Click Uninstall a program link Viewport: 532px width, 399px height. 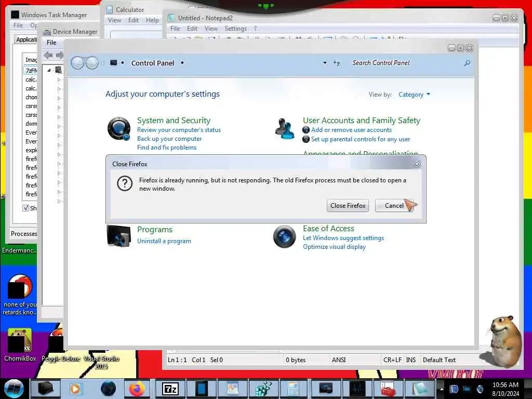pos(164,241)
